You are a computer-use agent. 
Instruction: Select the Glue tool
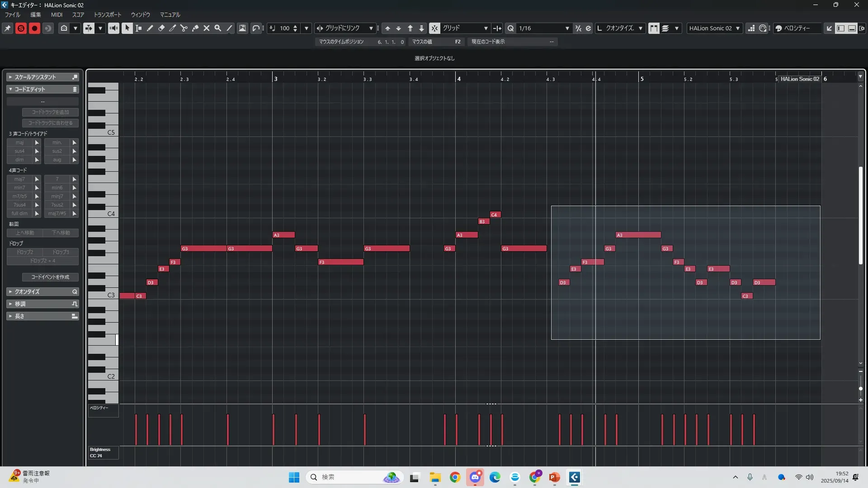point(195,28)
